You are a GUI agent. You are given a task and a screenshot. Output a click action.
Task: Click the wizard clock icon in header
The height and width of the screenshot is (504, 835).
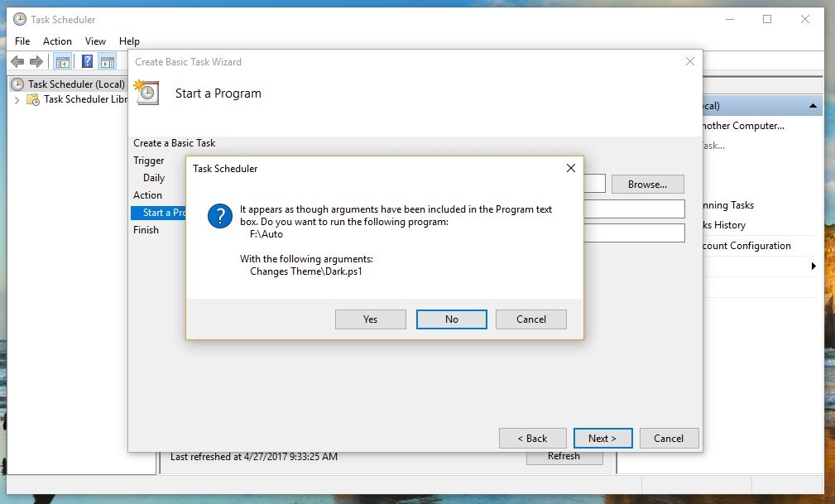pyautogui.click(x=146, y=92)
